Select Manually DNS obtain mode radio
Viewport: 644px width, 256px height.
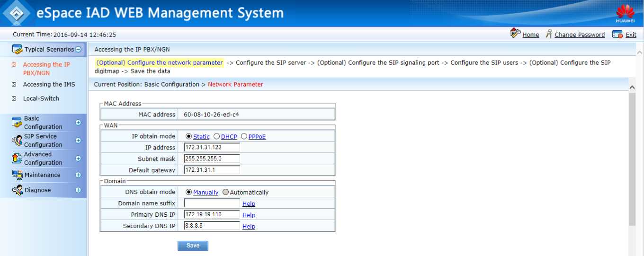click(x=189, y=192)
